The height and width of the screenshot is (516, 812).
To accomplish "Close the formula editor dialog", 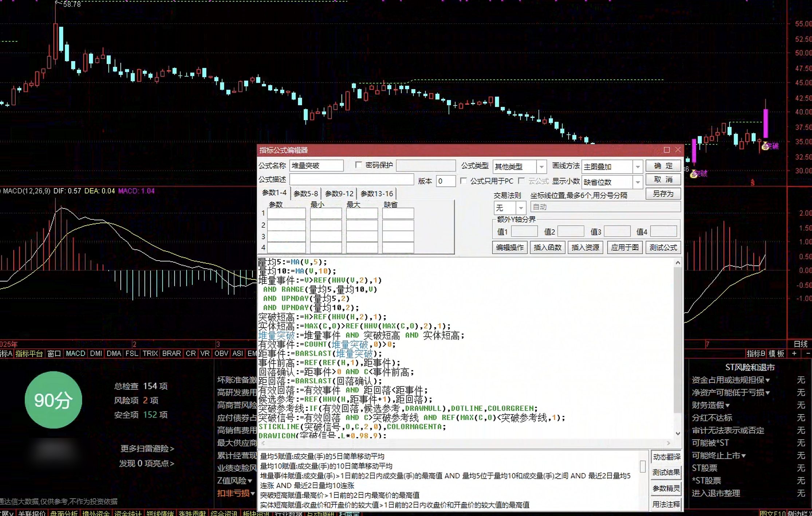I will [678, 150].
